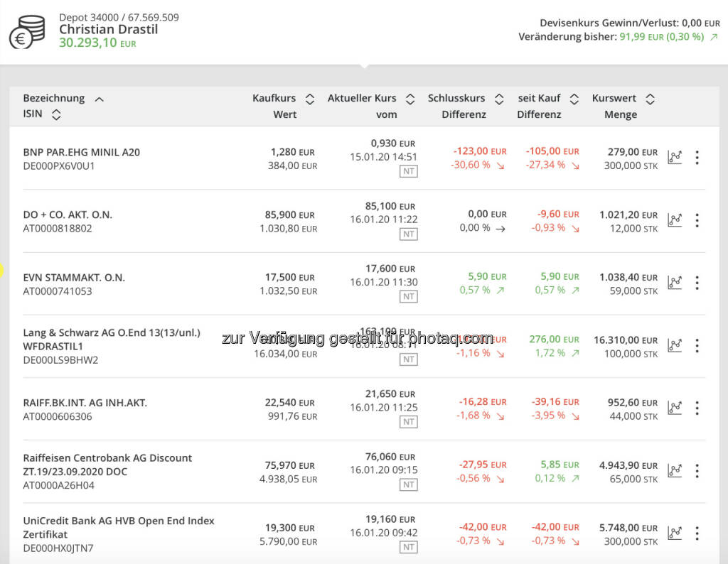Viewport: 728px width, 564px height.
Task: Click NT badge in RAIFF.BK.INT. row
Action: pyautogui.click(x=408, y=422)
